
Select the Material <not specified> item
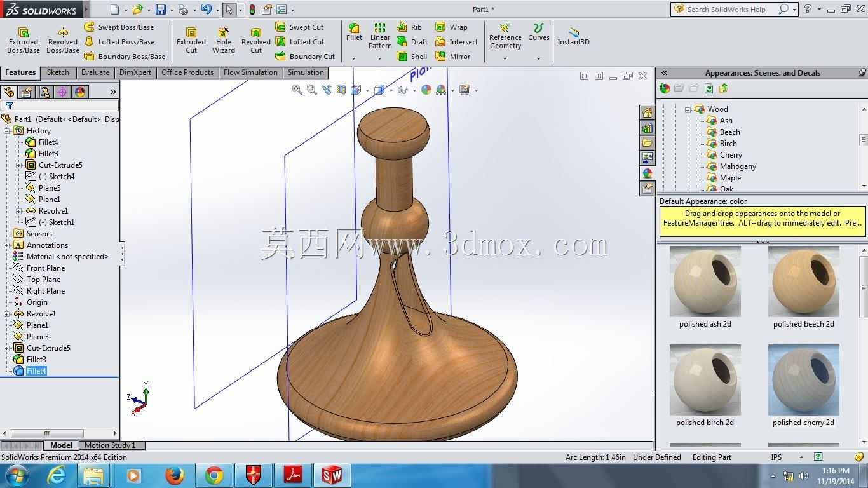pyautogui.click(x=67, y=257)
